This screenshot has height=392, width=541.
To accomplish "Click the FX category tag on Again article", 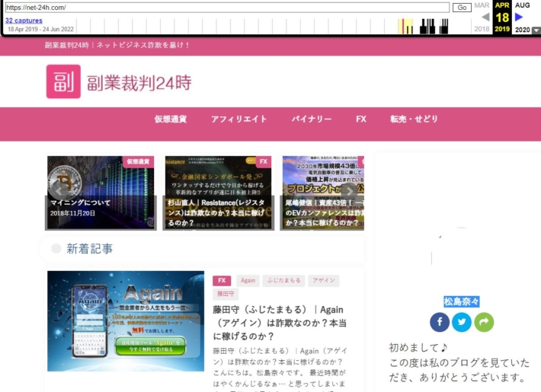I will point(222,280).
